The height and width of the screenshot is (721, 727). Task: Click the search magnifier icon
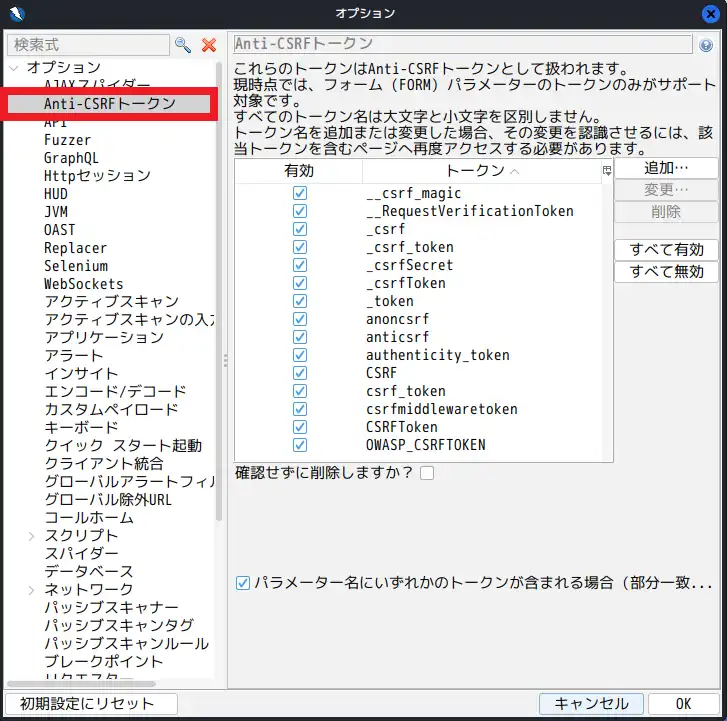[182, 45]
